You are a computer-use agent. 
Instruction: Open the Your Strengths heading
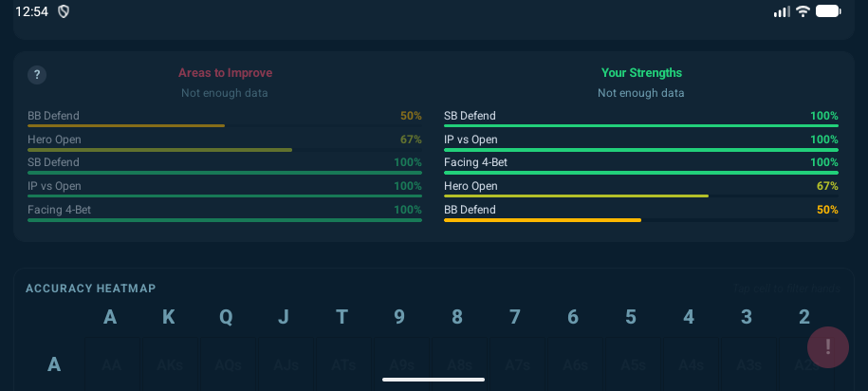(x=641, y=73)
